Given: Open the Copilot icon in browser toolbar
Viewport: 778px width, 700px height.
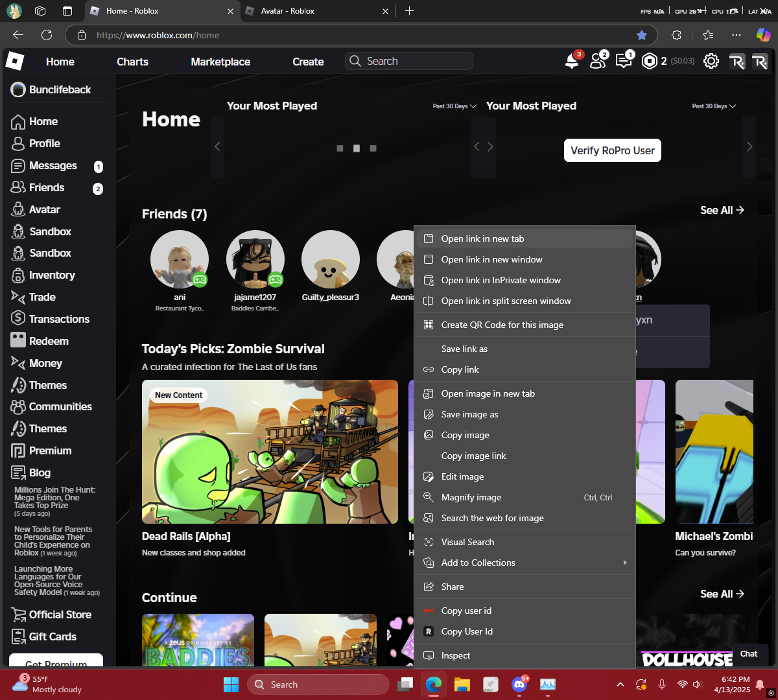Looking at the screenshot, I should click(763, 35).
